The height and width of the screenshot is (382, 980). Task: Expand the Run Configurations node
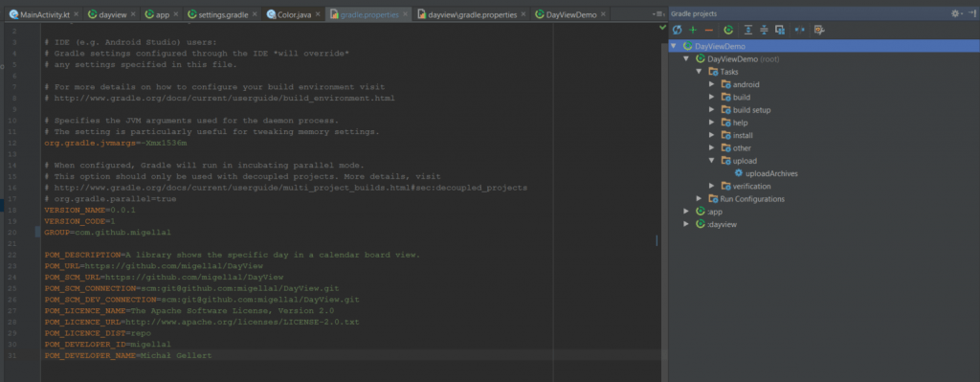tap(699, 199)
